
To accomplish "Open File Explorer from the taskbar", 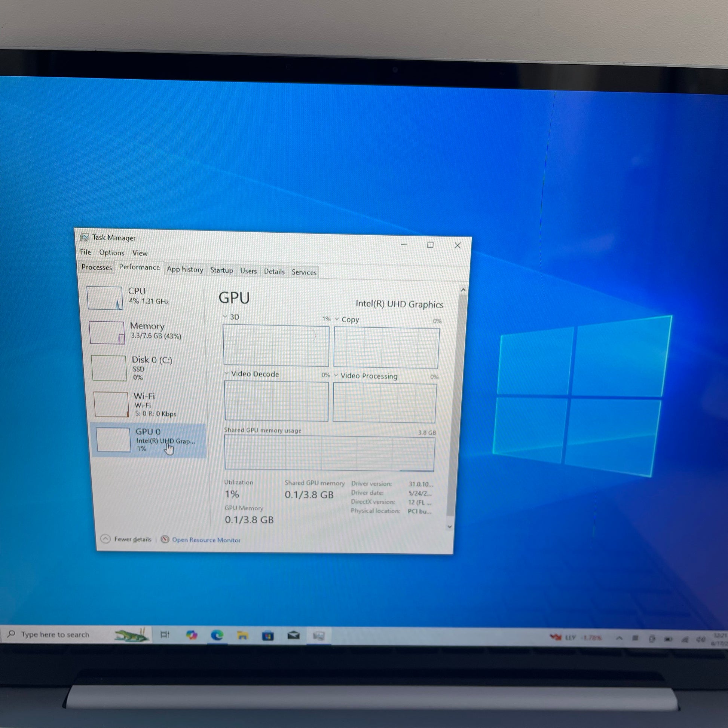I will [x=242, y=636].
